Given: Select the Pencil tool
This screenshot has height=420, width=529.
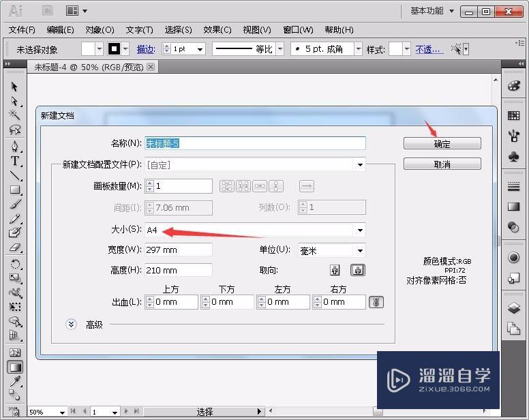Looking at the screenshot, I should tap(14, 219).
